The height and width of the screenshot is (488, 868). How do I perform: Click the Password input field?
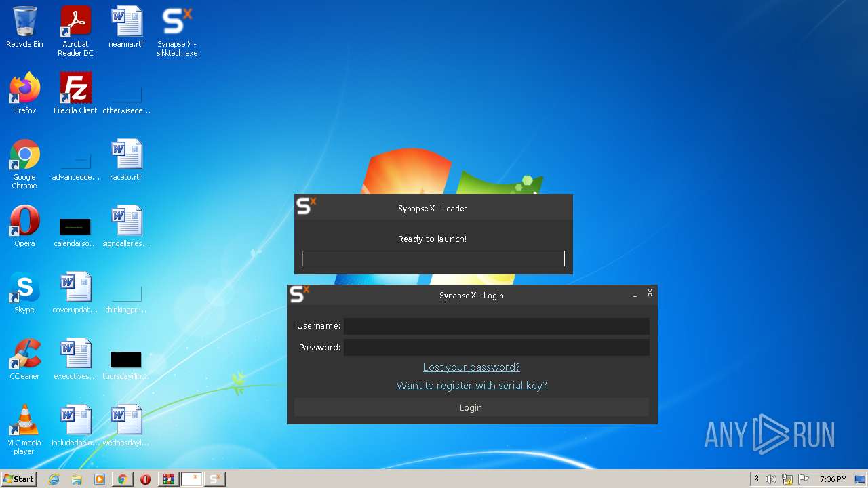coord(496,348)
